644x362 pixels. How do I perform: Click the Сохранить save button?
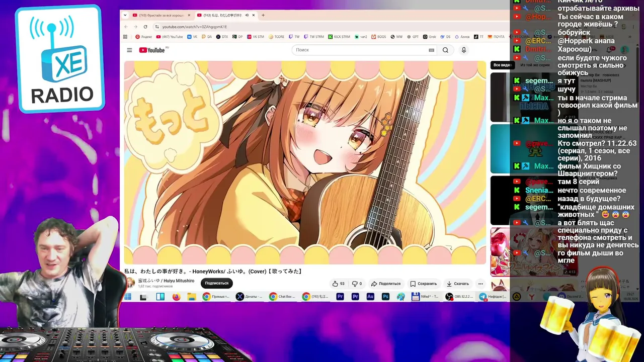[423, 284]
